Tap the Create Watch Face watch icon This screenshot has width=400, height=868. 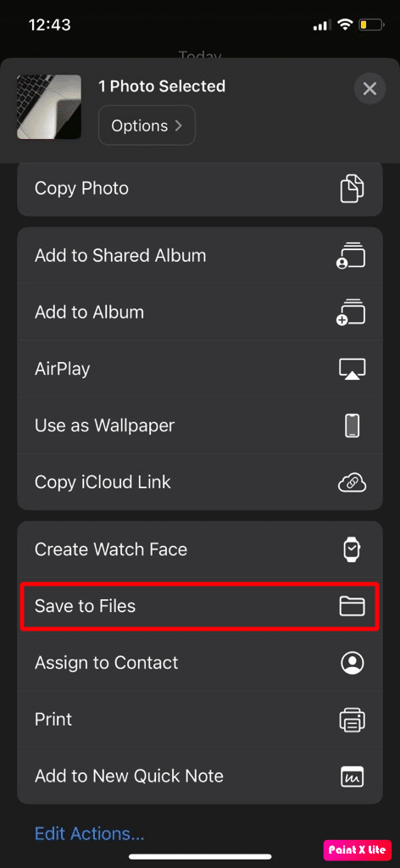pyautogui.click(x=352, y=549)
